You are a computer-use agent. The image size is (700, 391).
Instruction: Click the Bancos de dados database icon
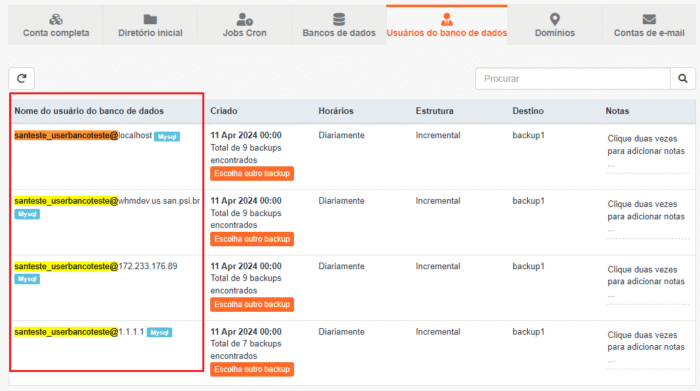click(x=339, y=19)
